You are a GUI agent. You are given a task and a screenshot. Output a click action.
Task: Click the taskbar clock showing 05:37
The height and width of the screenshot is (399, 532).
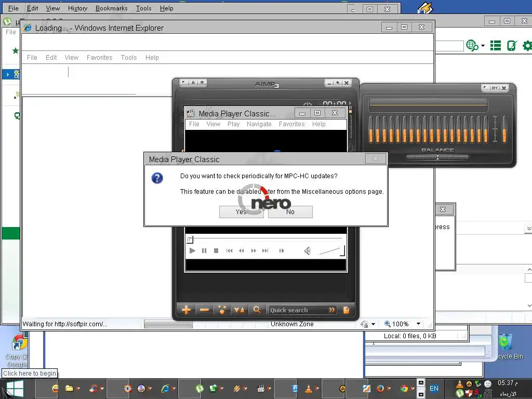pyautogui.click(x=508, y=383)
